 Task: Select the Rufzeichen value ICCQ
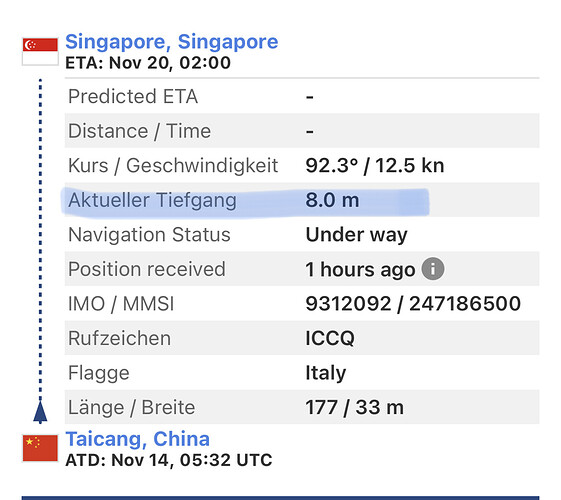pos(330,338)
